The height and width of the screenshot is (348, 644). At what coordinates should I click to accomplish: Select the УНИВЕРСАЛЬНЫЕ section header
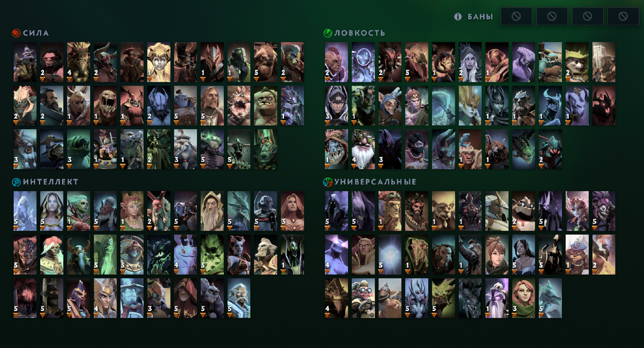[375, 182]
